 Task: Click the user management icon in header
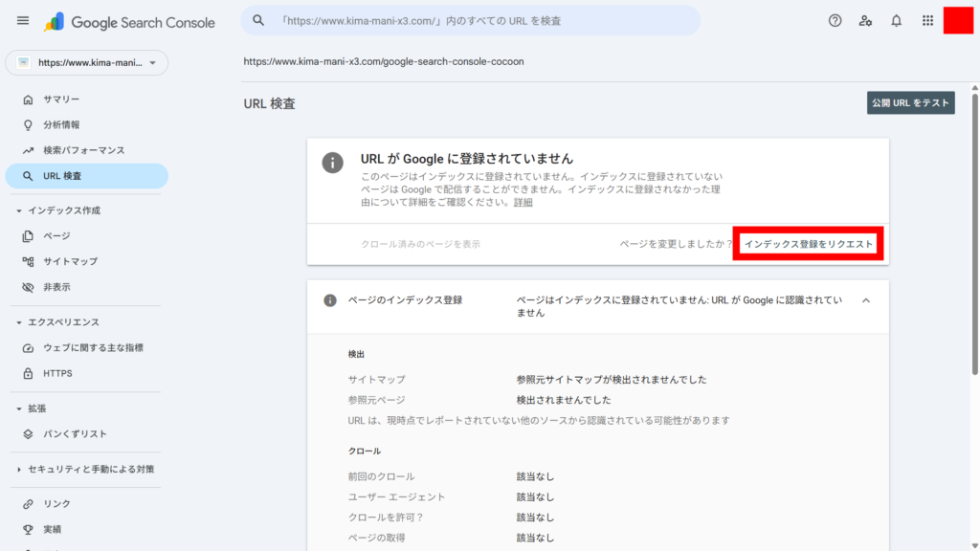click(865, 20)
